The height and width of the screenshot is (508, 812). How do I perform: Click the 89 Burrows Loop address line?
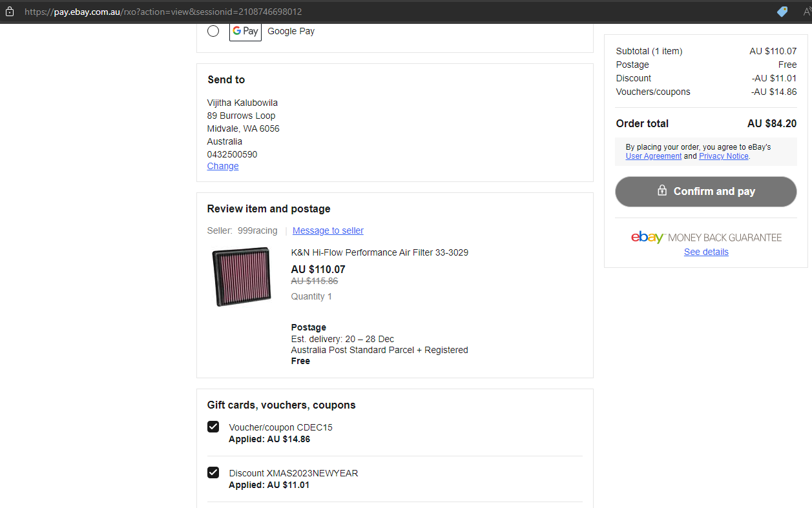242,116
